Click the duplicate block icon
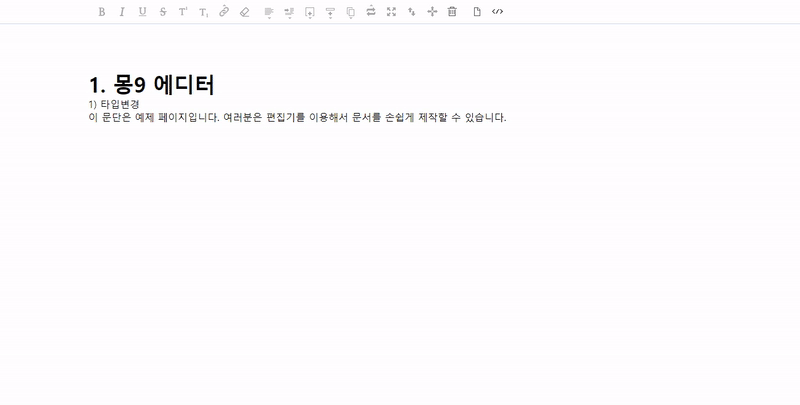 pos(350,12)
